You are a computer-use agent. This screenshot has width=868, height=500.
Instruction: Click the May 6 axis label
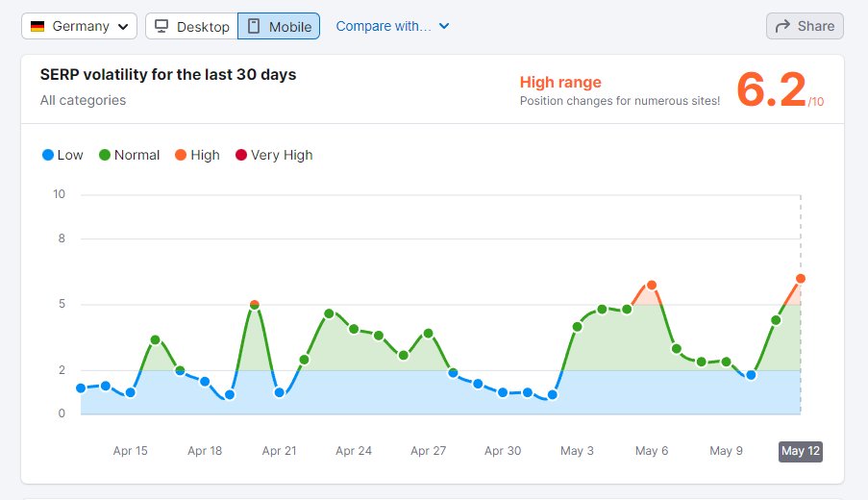pyautogui.click(x=652, y=451)
